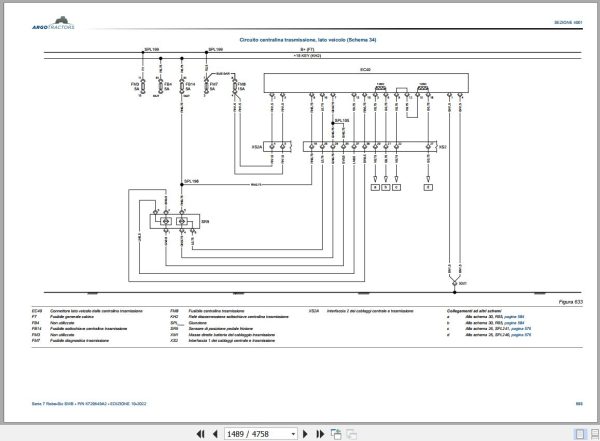Click legend entry 'Fusibile diagnostica trasmissione'
Screen dimensions: 600x441
pos(79,341)
